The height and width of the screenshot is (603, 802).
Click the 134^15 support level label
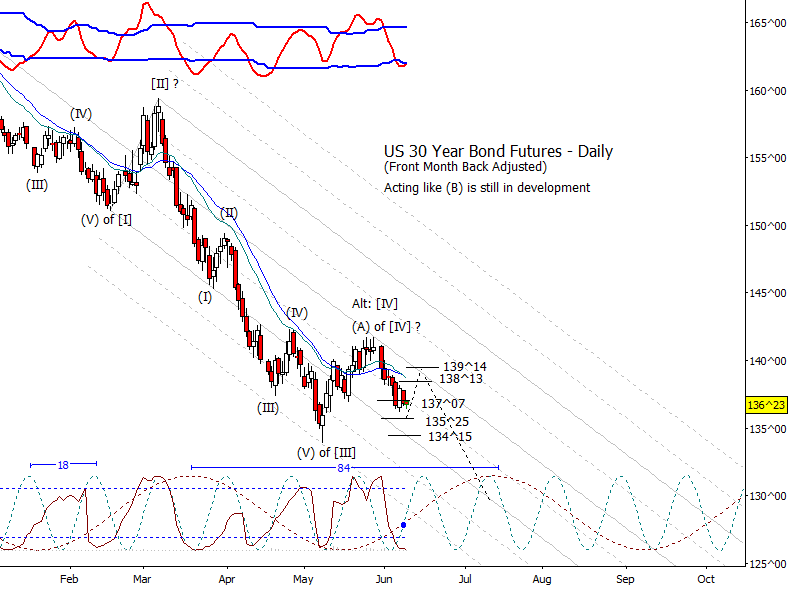coord(450,436)
